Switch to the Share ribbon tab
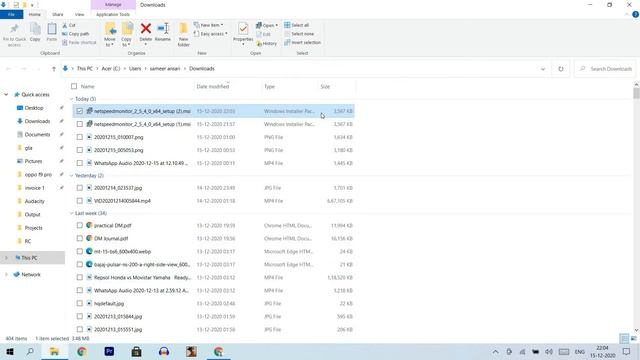This screenshot has width=640, height=360. [x=58, y=14]
